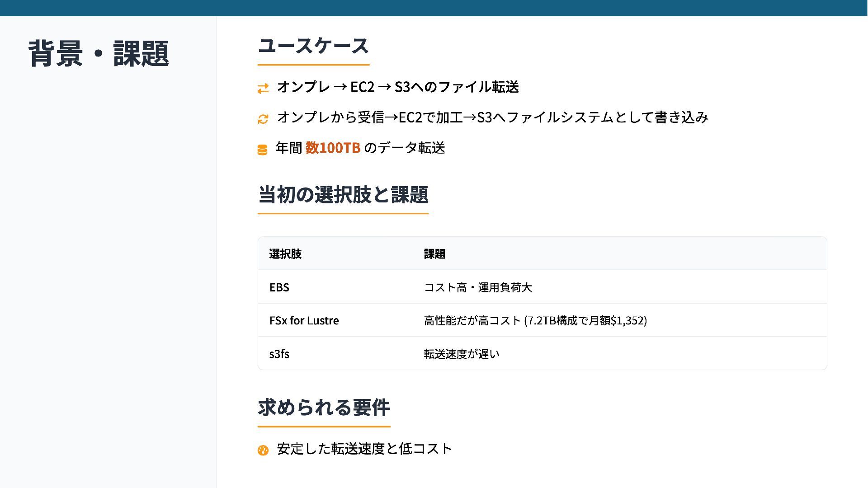Click the オンプレから受信 bullet text
The height and width of the screenshot is (488, 868).
click(492, 117)
